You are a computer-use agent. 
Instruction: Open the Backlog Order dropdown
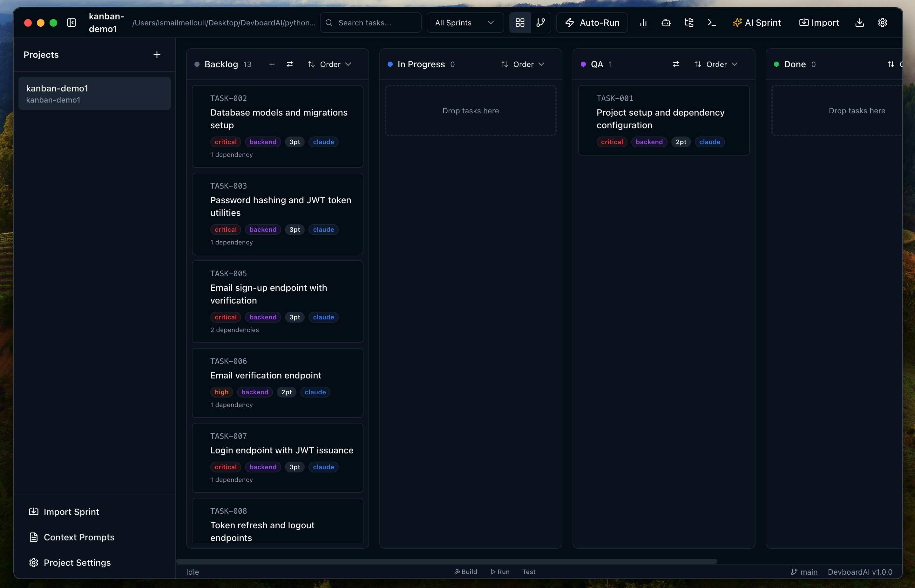331,64
